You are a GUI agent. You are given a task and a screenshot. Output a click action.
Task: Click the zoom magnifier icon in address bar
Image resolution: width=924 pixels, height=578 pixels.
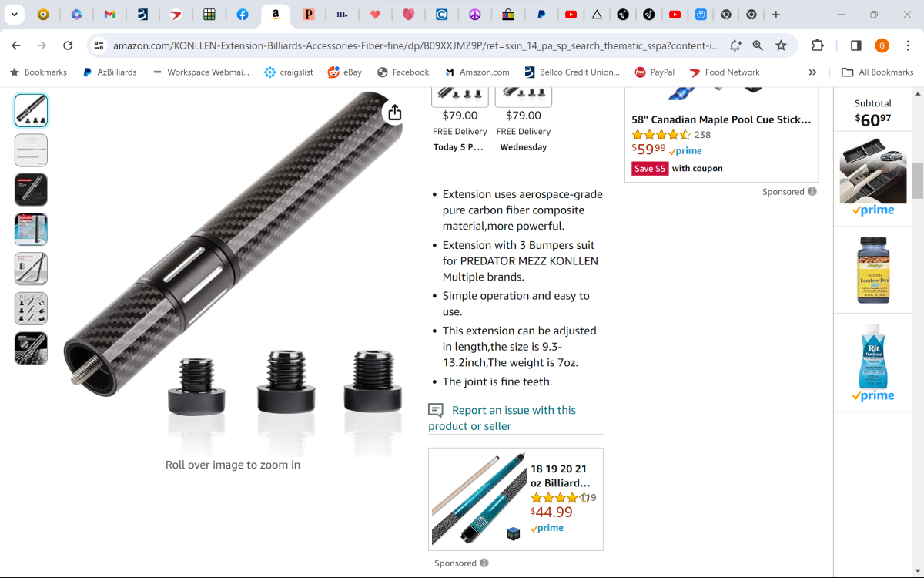[758, 45]
